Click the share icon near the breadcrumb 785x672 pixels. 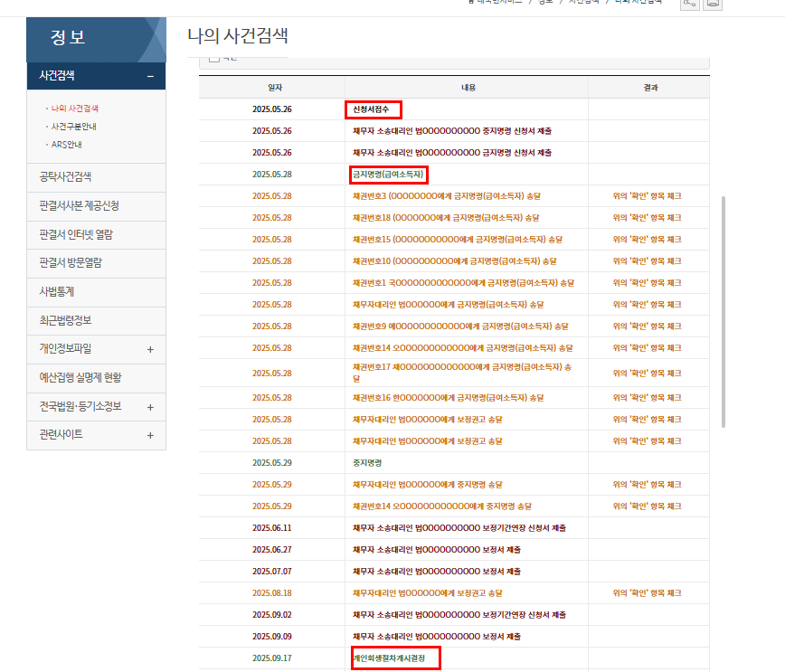click(x=689, y=4)
